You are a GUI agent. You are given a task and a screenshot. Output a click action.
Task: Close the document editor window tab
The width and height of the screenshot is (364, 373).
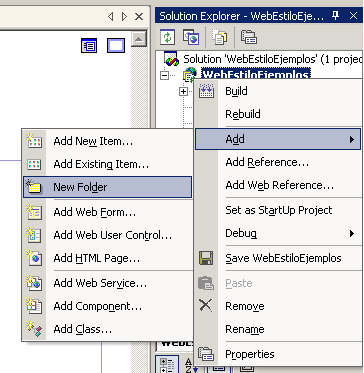pos(139,16)
